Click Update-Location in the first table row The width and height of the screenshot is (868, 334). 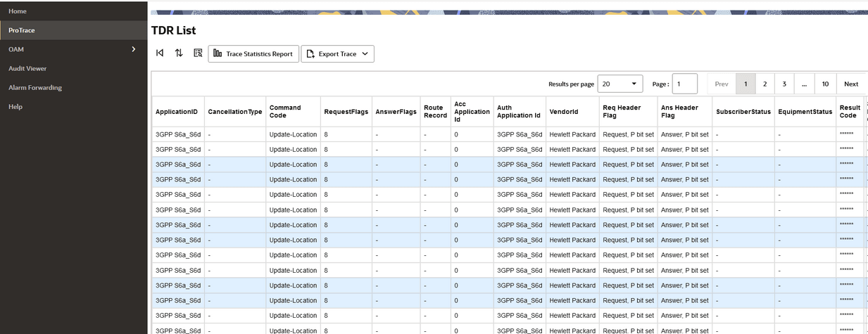point(293,134)
